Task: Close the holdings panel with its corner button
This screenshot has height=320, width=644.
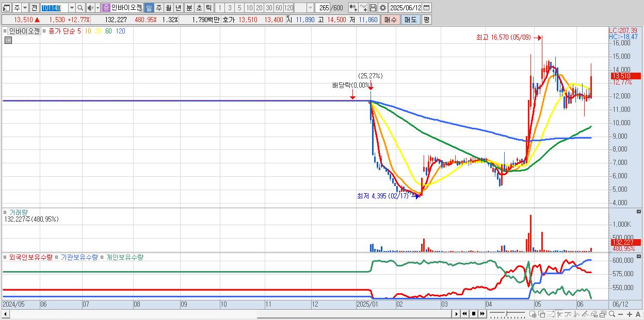Action: pyautogui.click(x=639, y=256)
